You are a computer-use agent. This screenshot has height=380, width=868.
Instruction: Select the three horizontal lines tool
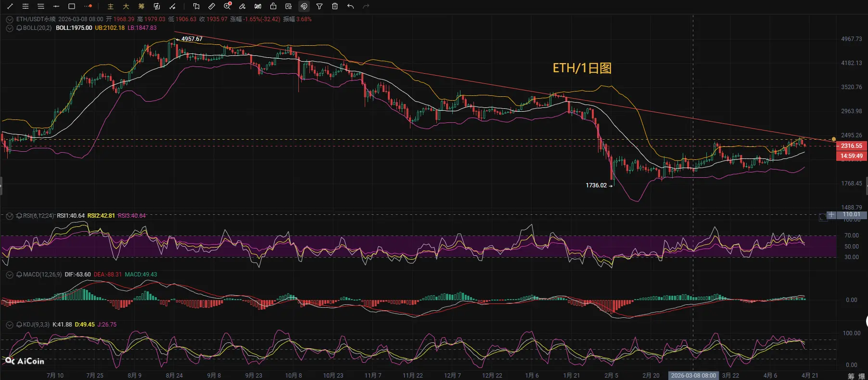pos(41,6)
